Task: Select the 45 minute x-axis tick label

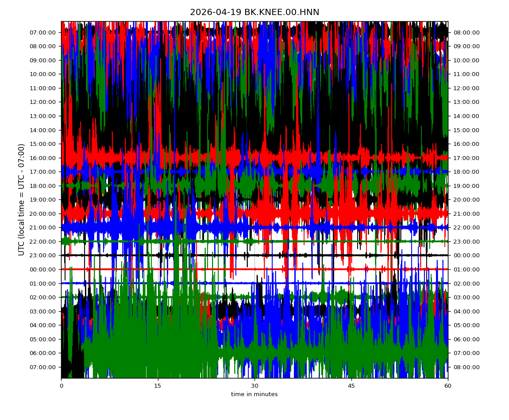Action: click(351, 386)
